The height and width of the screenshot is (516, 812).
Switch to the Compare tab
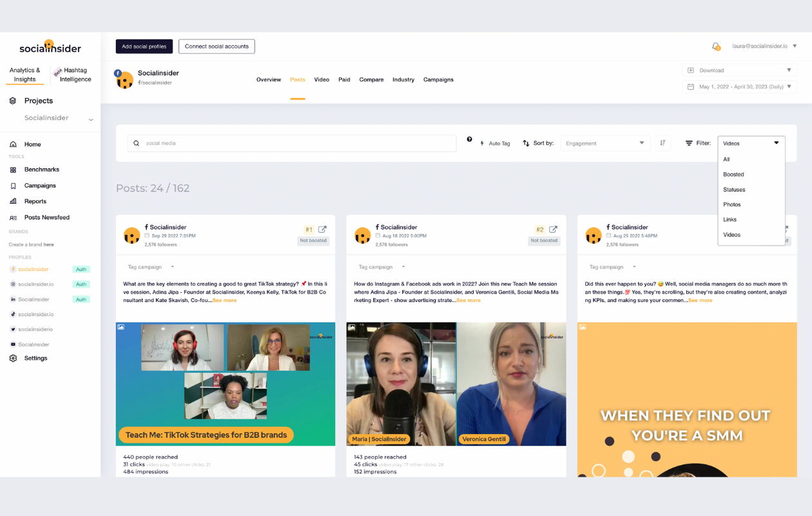[371, 79]
